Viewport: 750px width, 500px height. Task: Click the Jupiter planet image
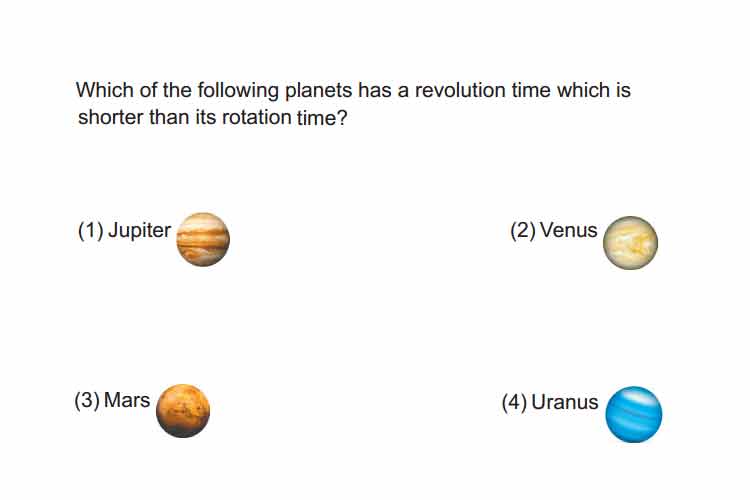[x=203, y=239]
